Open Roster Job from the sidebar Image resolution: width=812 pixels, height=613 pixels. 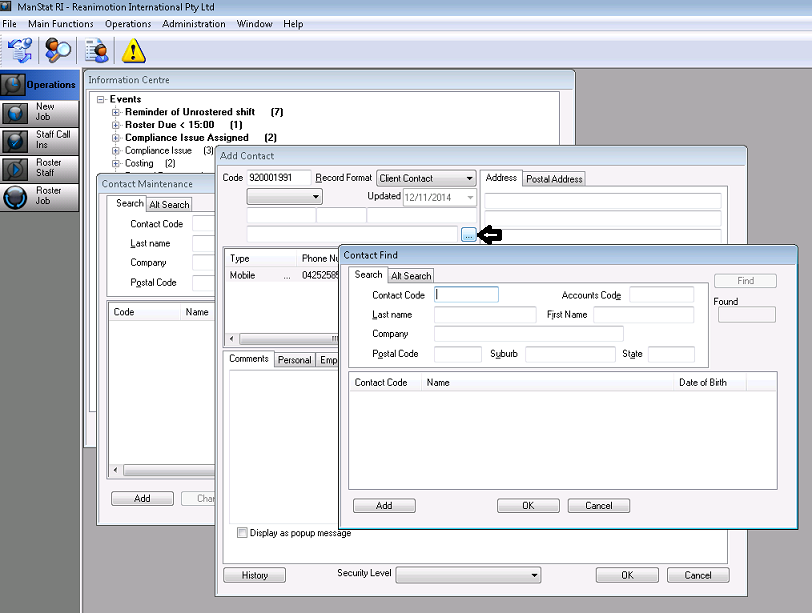tap(16, 196)
